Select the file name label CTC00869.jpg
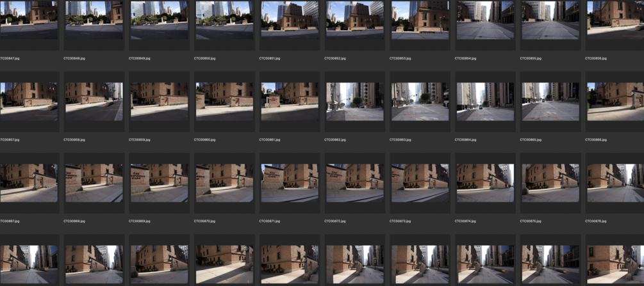This screenshot has width=644, height=286. pos(140,221)
